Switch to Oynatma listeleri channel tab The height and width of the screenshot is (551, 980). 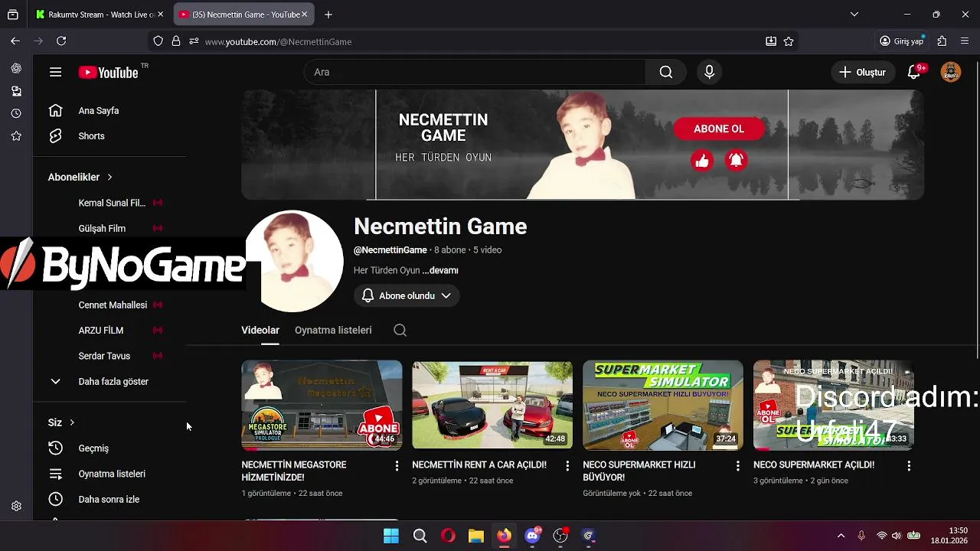pos(333,330)
